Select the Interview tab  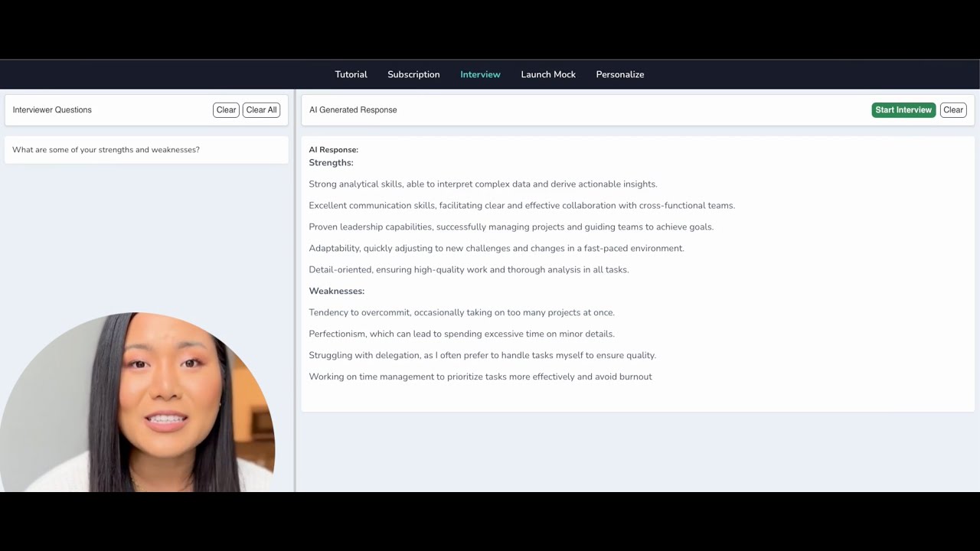(x=480, y=74)
